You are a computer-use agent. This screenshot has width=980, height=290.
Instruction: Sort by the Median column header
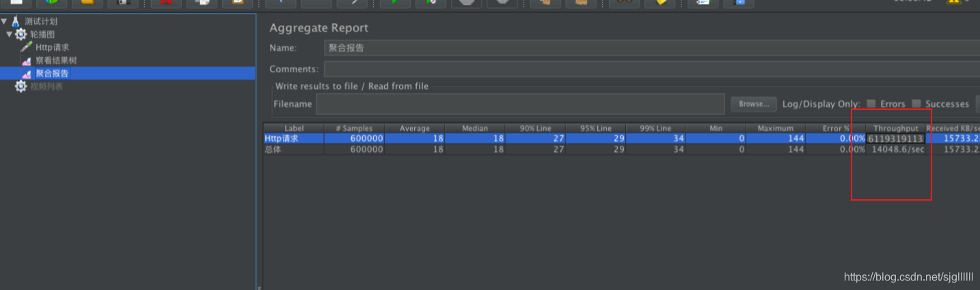tap(475, 128)
